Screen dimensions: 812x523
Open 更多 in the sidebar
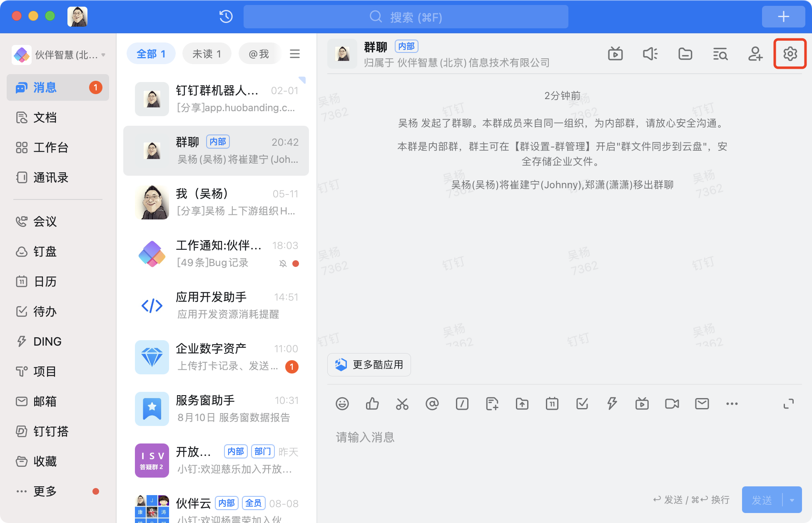tap(58, 491)
